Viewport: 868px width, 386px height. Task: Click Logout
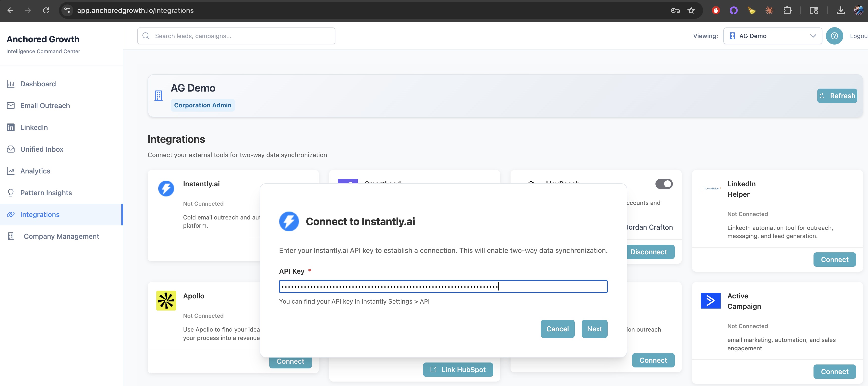click(x=859, y=36)
